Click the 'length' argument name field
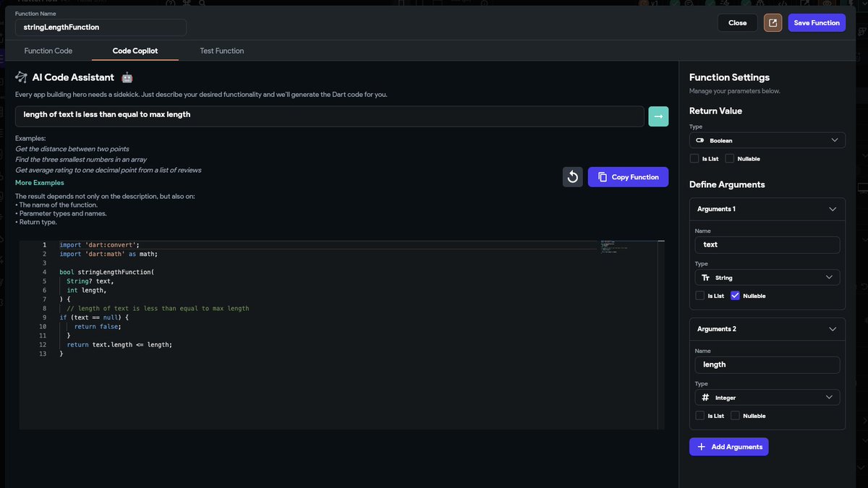The image size is (868, 488). click(x=767, y=364)
